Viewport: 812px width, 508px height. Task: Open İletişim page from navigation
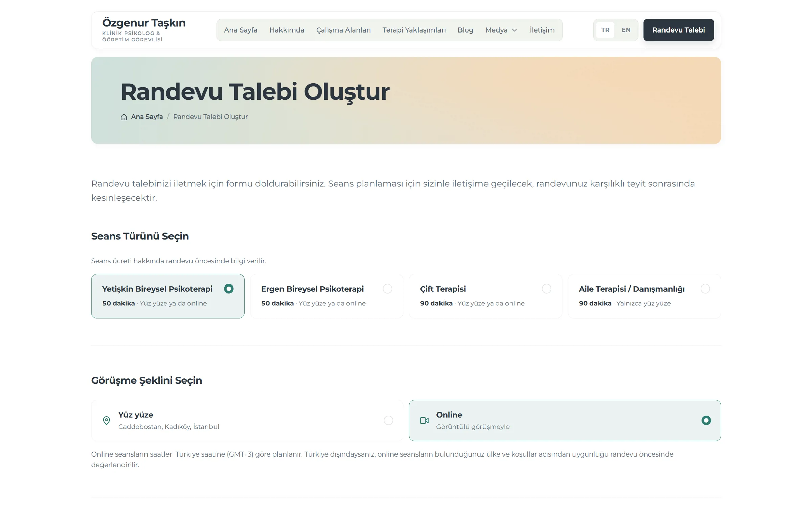point(542,30)
